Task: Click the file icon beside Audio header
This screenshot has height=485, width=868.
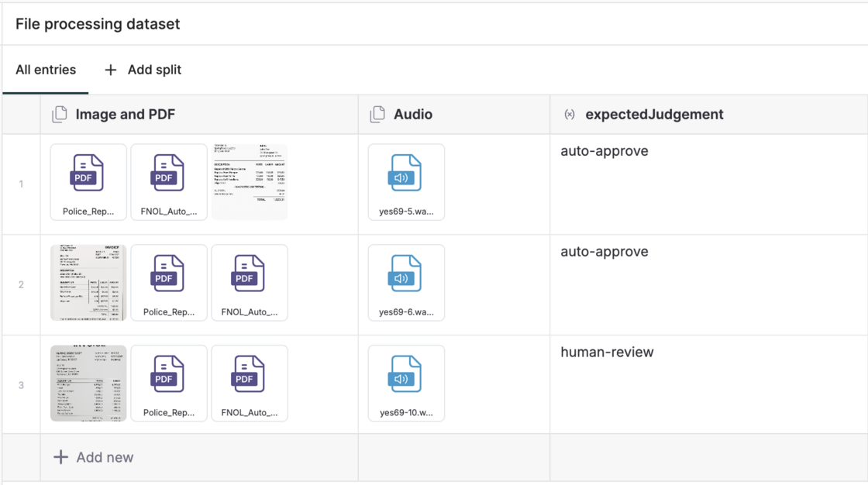Action: click(x=377, y=114)
